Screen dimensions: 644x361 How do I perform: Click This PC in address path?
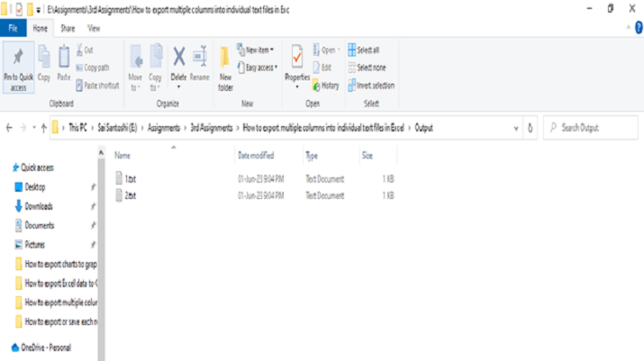click(x=77, y=128)
